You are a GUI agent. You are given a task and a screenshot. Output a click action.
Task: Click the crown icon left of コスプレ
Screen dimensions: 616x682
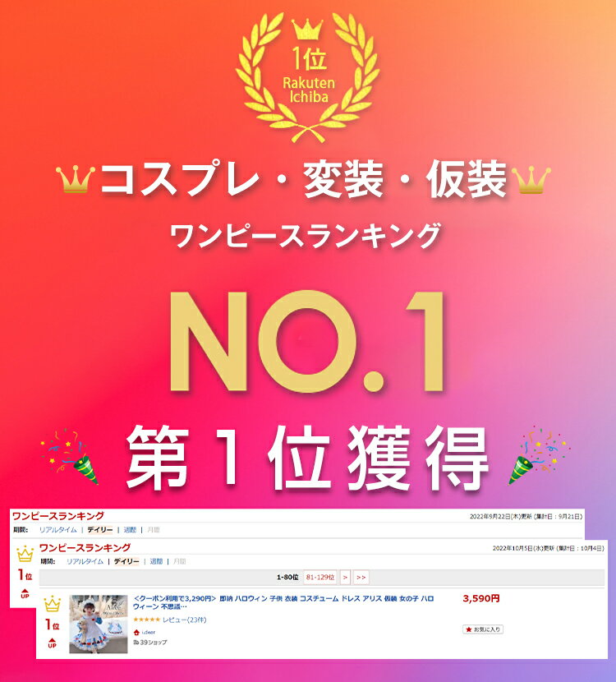click(x=76, y=179)
